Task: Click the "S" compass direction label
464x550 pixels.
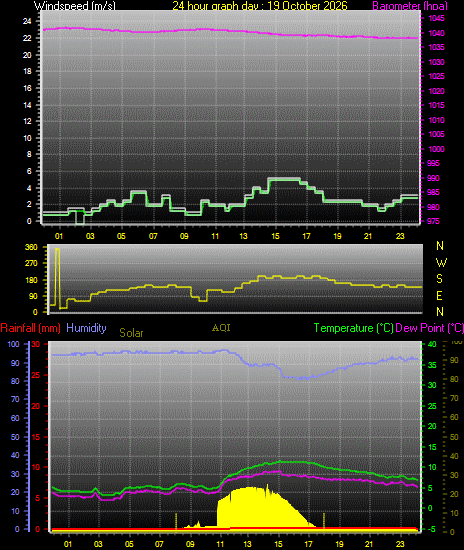Action: coord(439,279)
